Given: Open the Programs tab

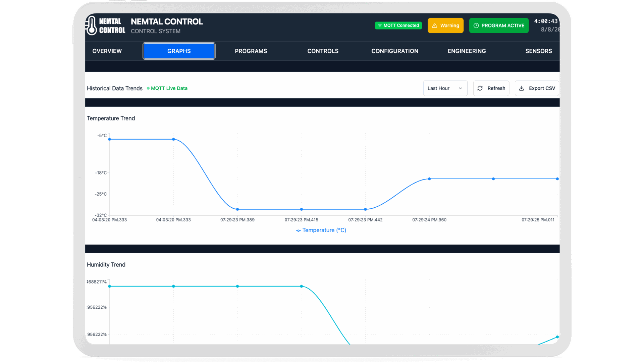Looking at the screenshot, I should coord(251,51).
